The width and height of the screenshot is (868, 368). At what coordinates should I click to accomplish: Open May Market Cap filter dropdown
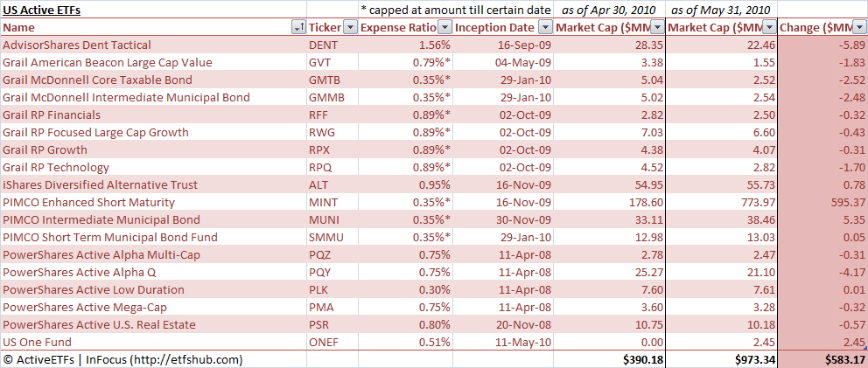770,27
